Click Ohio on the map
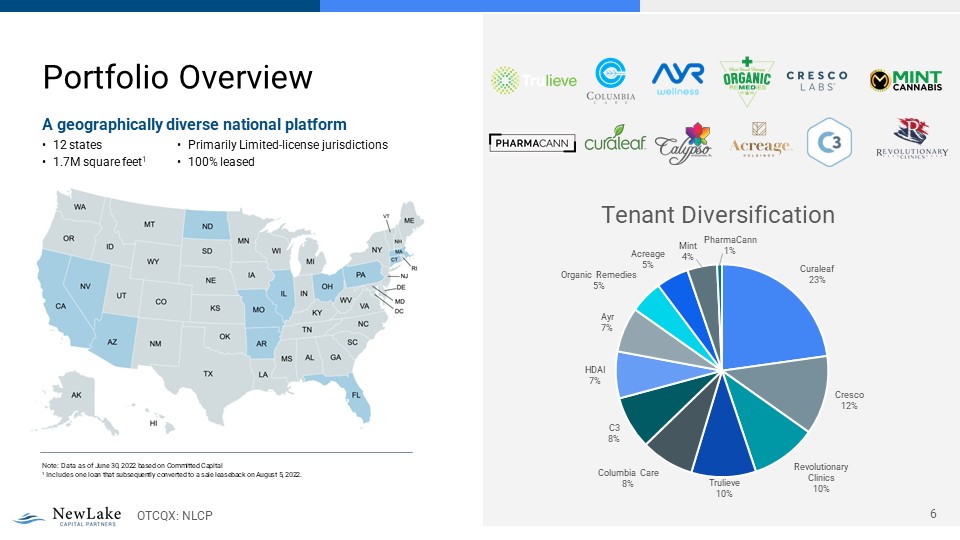Screen dimensions: 960x540 coord(328,287)
